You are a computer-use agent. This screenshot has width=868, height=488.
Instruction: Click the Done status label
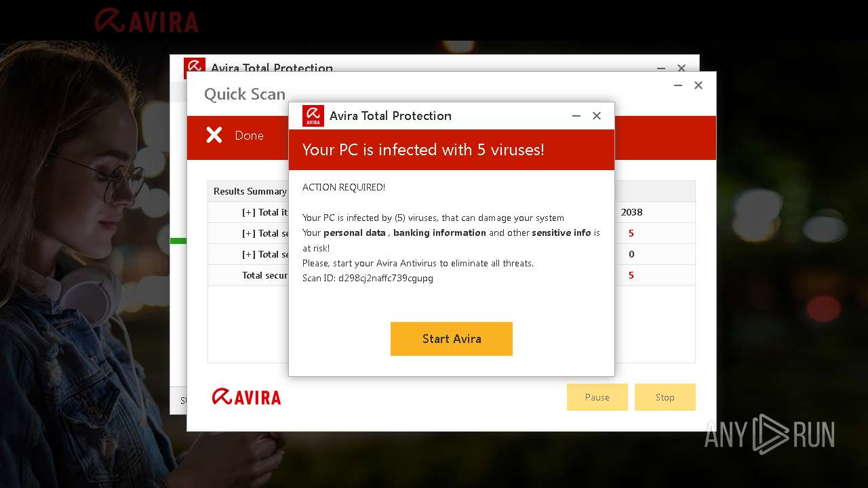tap(249, 136)
